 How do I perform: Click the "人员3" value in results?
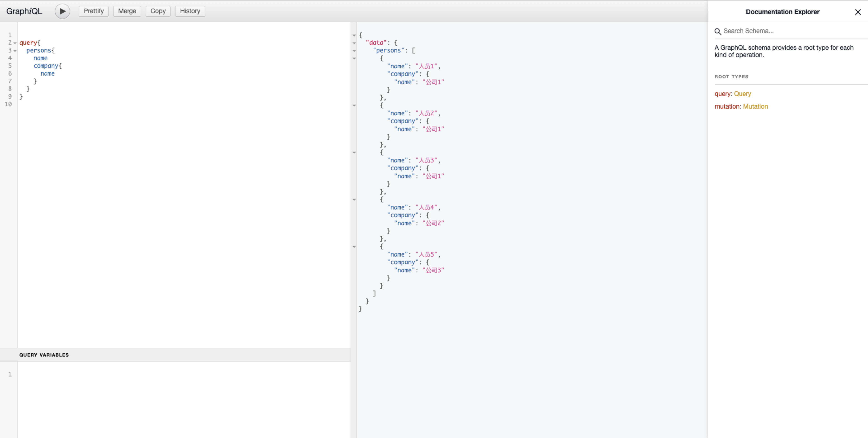pyautogui.click(x=426, y=160)
